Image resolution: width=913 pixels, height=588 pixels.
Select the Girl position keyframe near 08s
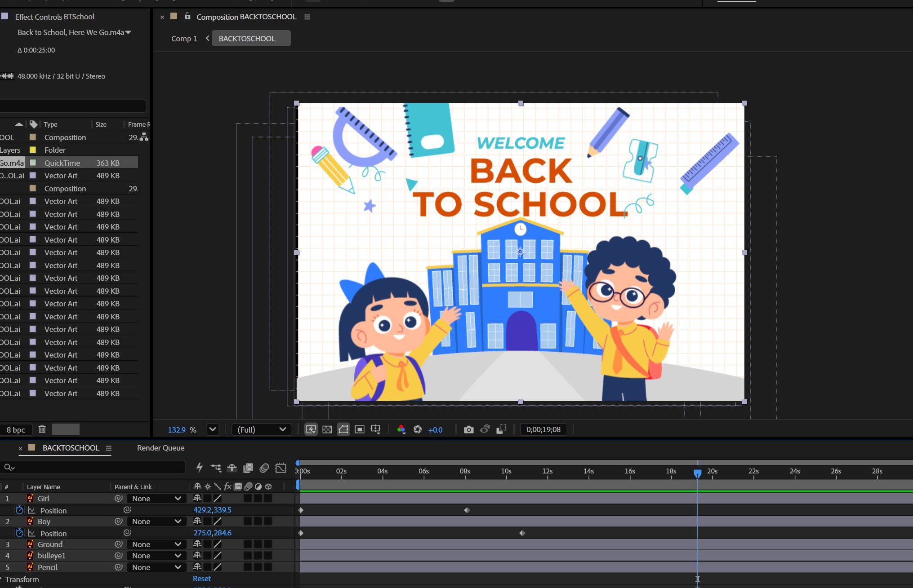(x=467, y=510)
